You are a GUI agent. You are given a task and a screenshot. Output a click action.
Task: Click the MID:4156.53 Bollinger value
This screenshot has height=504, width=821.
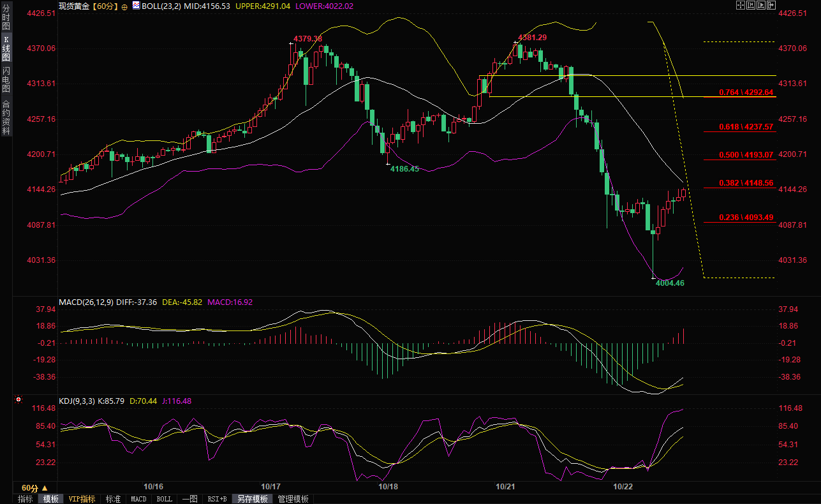pyautogui.click(x=207, y=6)
